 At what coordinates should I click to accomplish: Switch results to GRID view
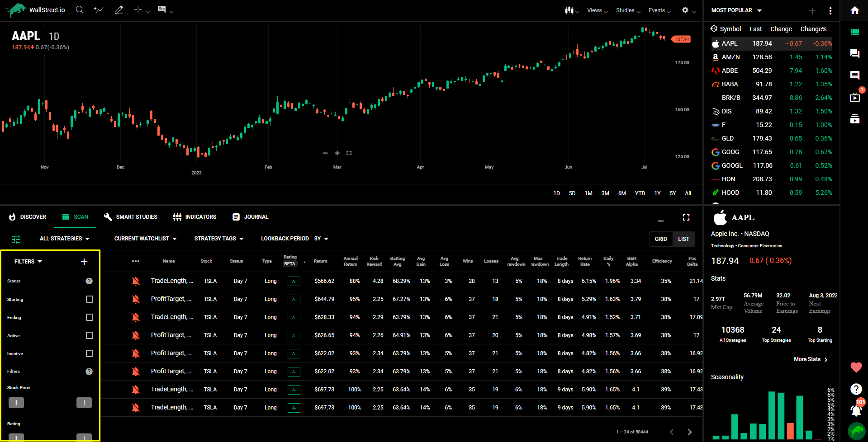(661, 239)
